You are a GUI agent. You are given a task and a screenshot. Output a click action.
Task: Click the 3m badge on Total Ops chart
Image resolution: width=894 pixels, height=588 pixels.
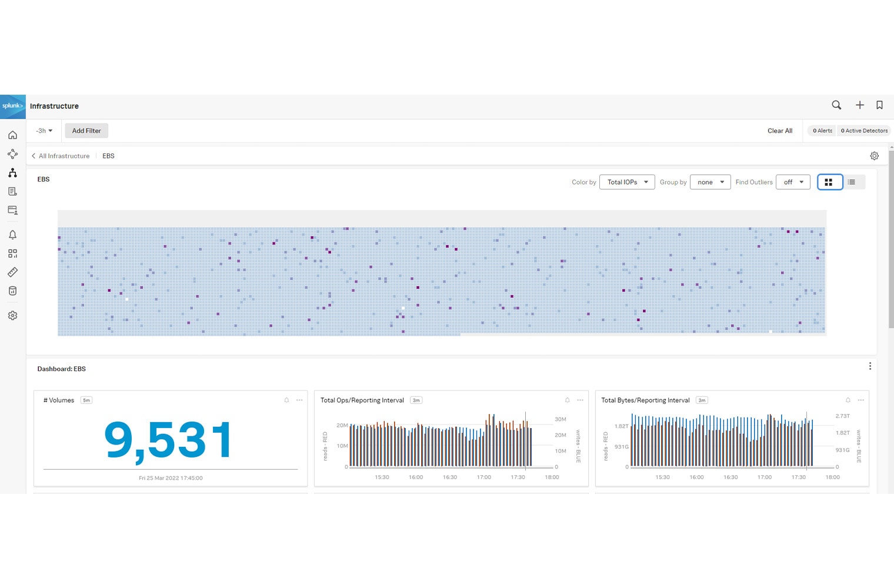coord(416,400)
